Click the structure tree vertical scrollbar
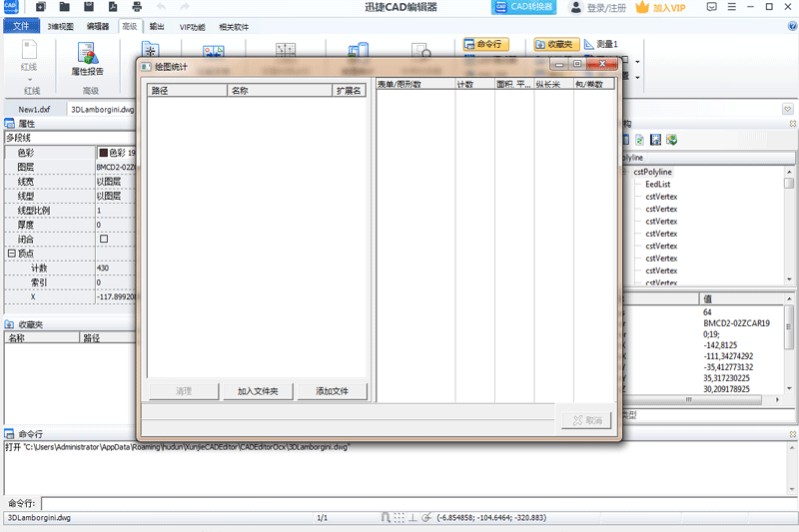 pos(789,226)
